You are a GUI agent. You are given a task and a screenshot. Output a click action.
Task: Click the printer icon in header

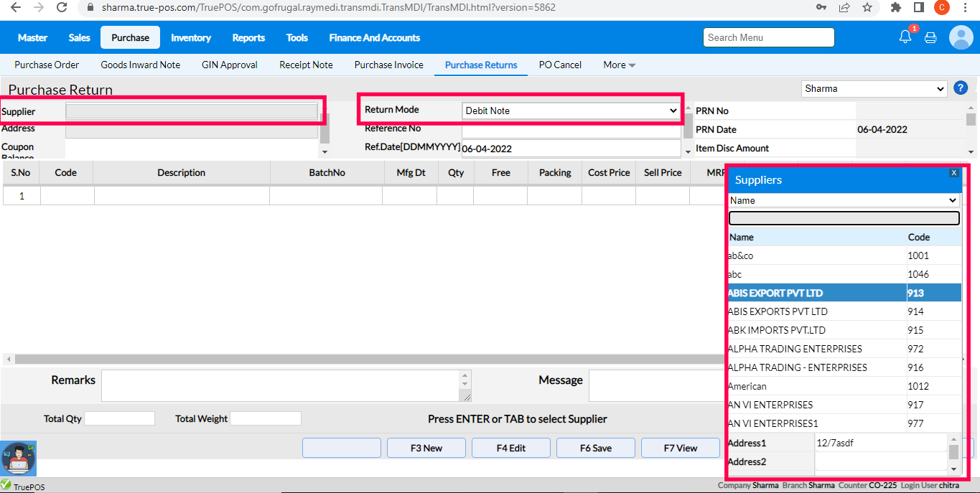(930, 38)
